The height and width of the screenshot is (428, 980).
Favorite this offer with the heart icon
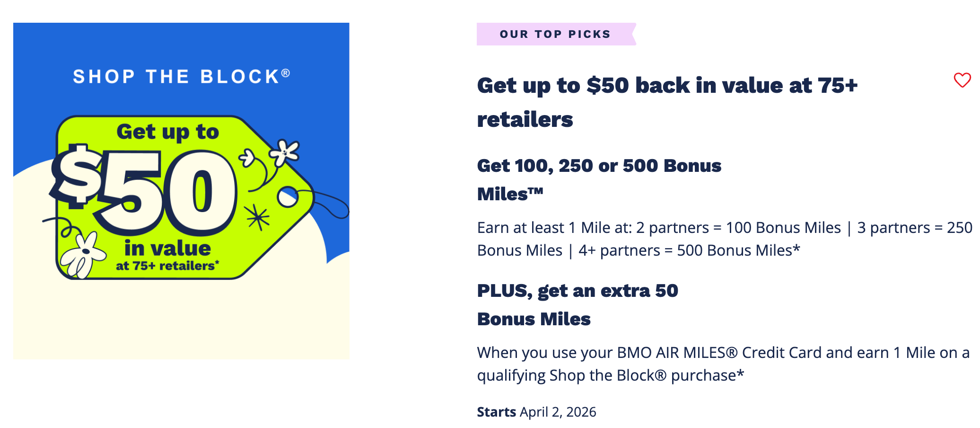click(x=962, y=80)
